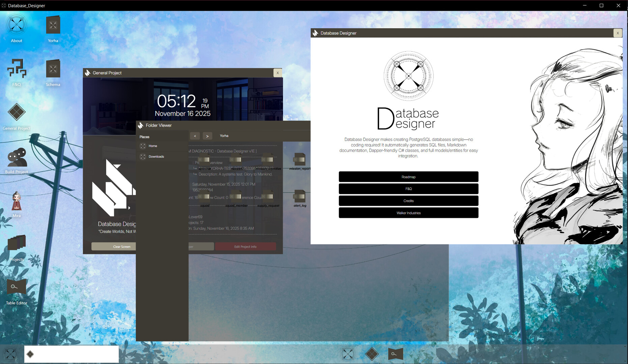Click the magnifier flag icon in the taskbar
The width and height of the screenshot is (628, 364).
(395, 354)
